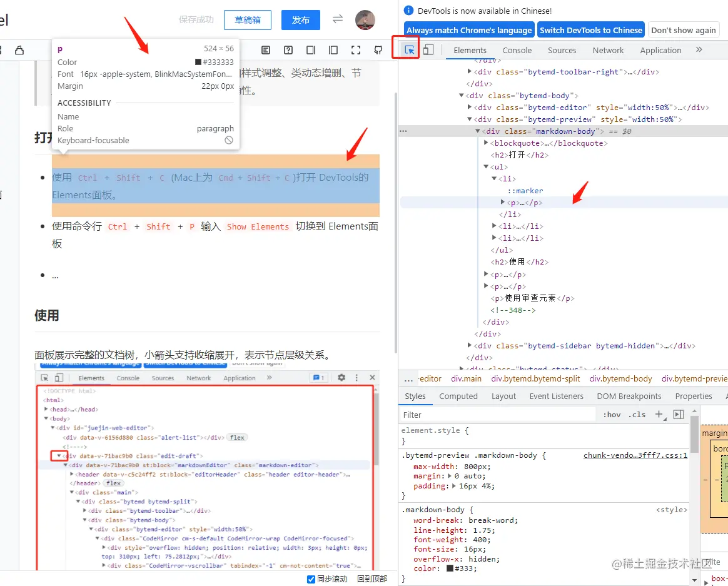This screenshot has height=586, width=728.
Task: Toggle the device toolbar icon in DevTools
Action: pyautogui.click(x=428, y=49)
